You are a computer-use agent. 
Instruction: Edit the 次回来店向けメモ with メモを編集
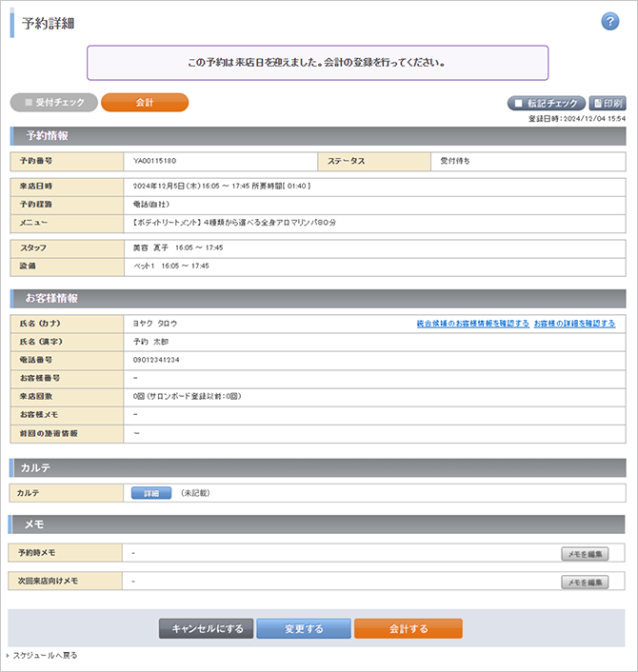[584, 582]
